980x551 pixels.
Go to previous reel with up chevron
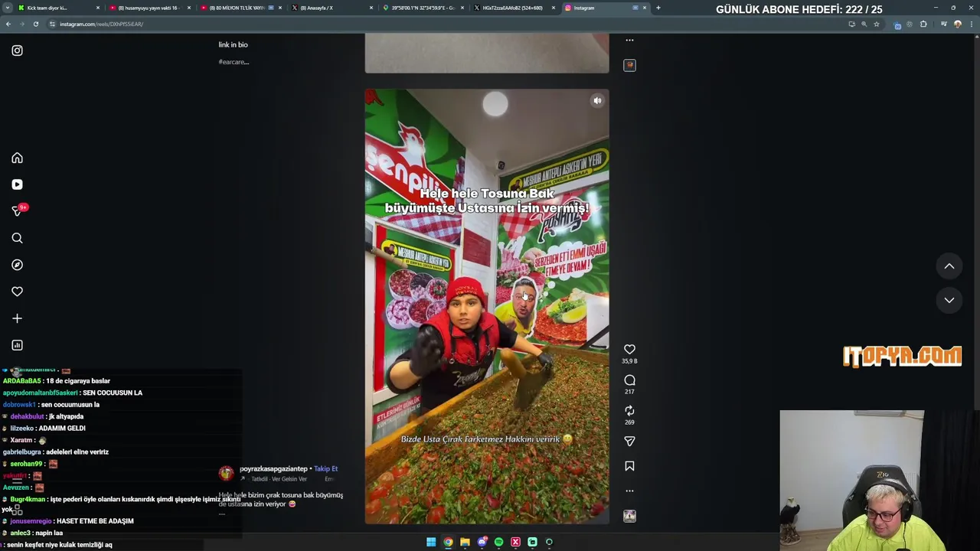pyautogui.click(x=949, y=266)
